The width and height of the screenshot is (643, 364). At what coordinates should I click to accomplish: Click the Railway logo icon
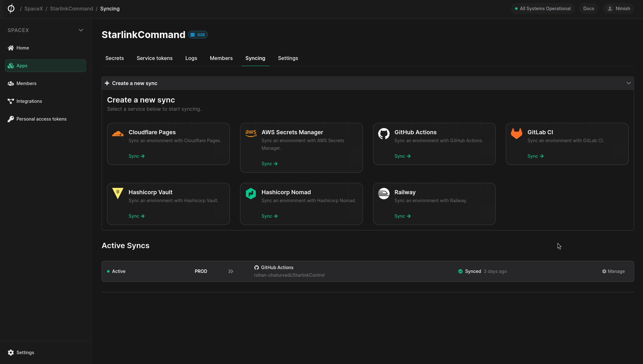coord(384,193)
